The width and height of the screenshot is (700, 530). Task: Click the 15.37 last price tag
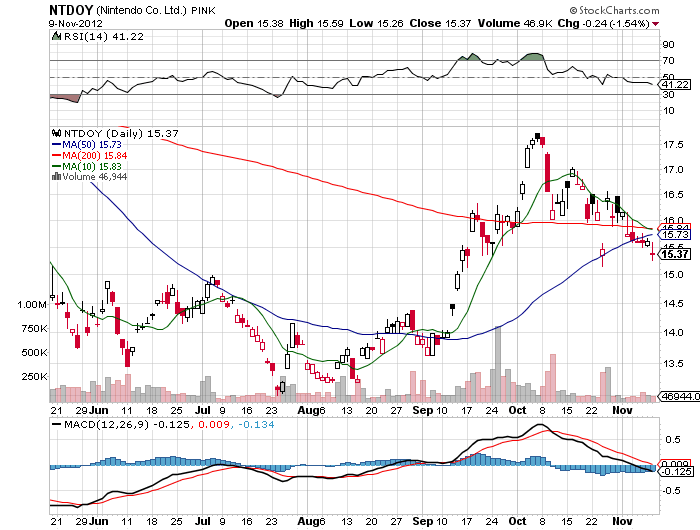click(x=675, y=254)
